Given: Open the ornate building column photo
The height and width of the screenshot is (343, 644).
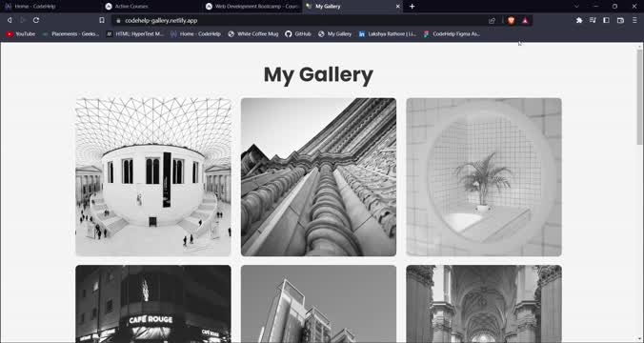Looking at the screenshot, I should [x=318, y=177].
